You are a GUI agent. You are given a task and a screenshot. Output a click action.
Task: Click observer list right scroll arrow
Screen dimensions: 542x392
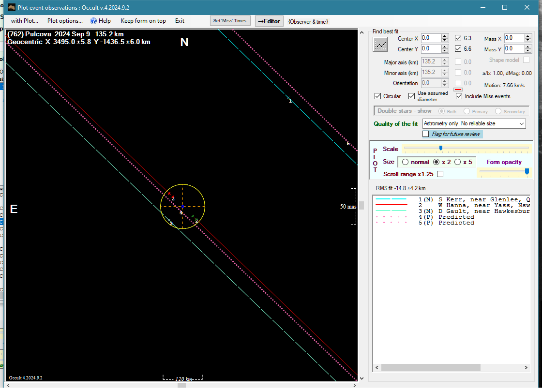click(x=526, y=367)
